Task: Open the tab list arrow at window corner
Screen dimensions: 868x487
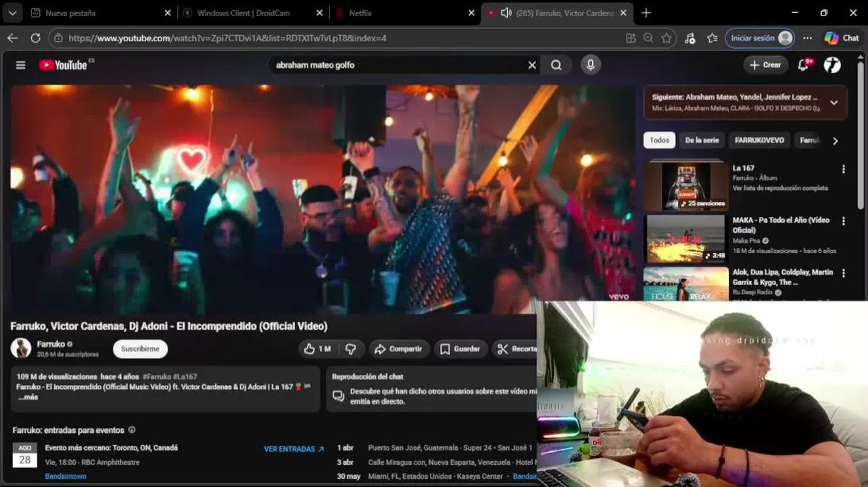Action: (12, 13)
